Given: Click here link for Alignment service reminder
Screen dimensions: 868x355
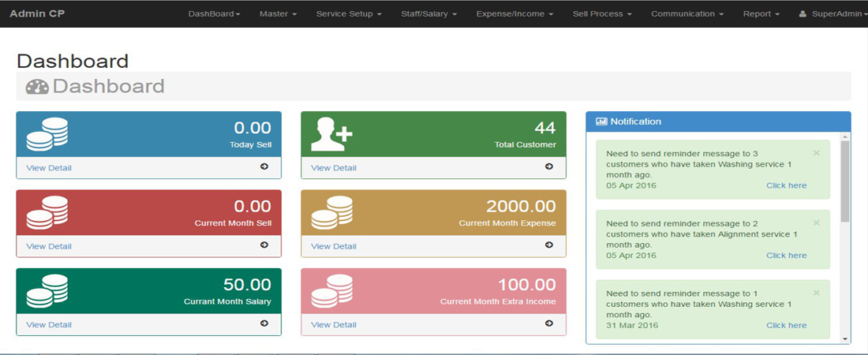Looking at the screenshot, I should (786, 256).
